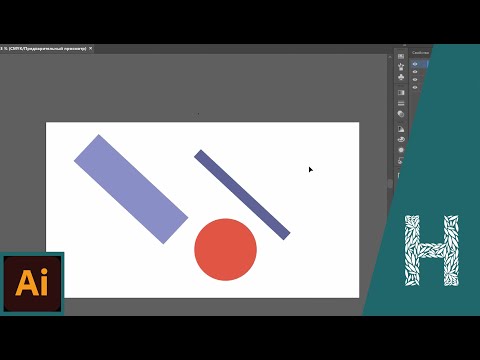Viewport: 480px width, 360px height.
Task: Click the vertical scrollbar thumb
Action: [x=390, y=184]
